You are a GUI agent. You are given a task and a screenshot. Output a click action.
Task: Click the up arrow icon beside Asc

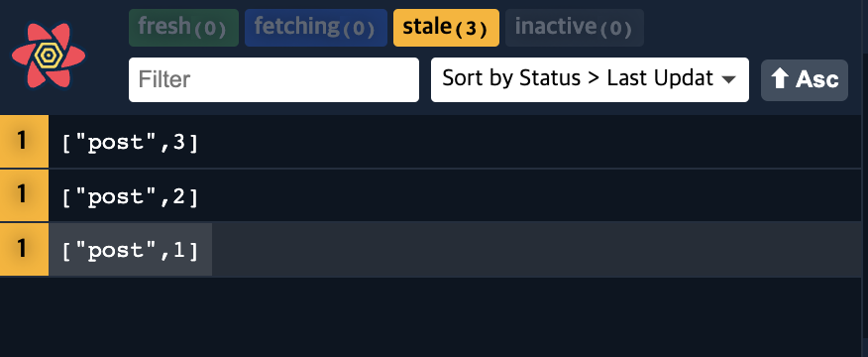tap(780, 79)
